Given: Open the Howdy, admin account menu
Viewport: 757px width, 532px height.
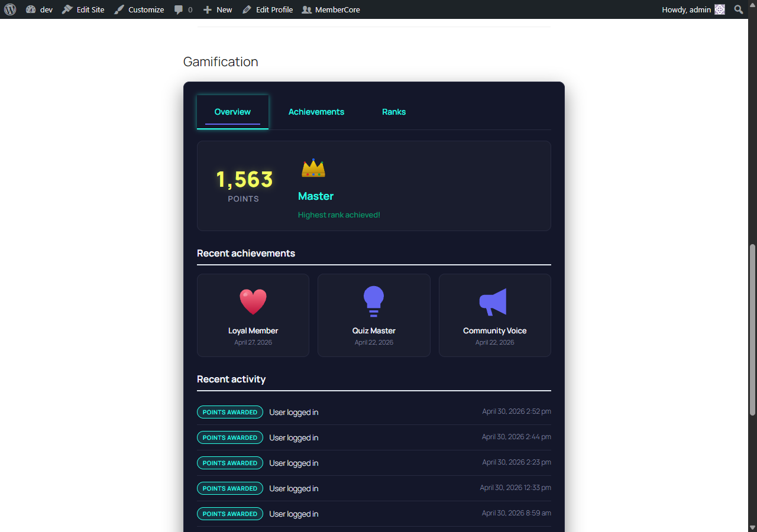Looking at the screenshot, I should [687, 9].
